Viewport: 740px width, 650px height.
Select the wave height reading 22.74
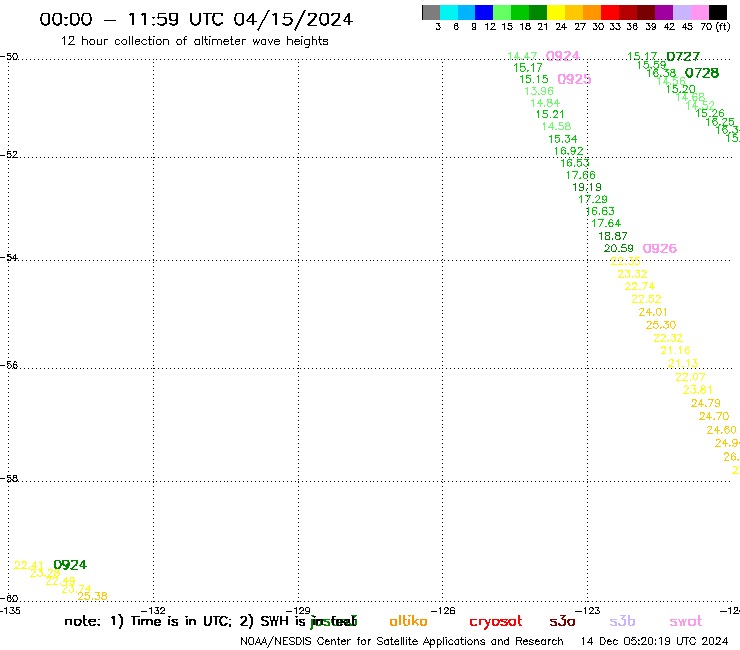[640, 287]
